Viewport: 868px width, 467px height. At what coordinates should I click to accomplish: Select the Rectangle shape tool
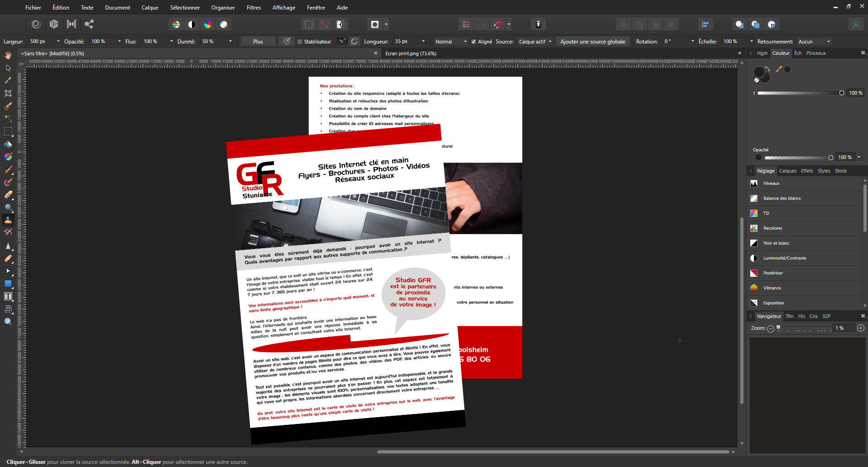point(8,284)
